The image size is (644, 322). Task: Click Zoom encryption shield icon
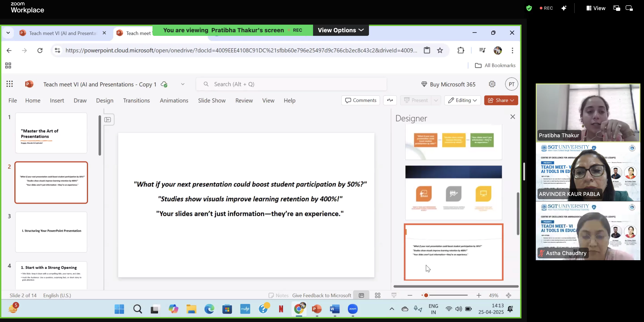(529, 8)
